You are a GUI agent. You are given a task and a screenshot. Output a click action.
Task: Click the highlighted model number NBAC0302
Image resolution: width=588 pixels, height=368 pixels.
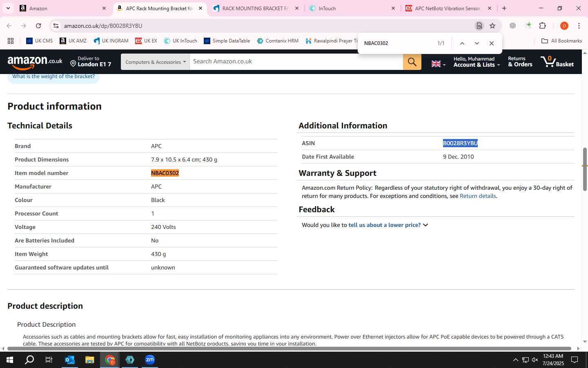[x=165, y=173]
